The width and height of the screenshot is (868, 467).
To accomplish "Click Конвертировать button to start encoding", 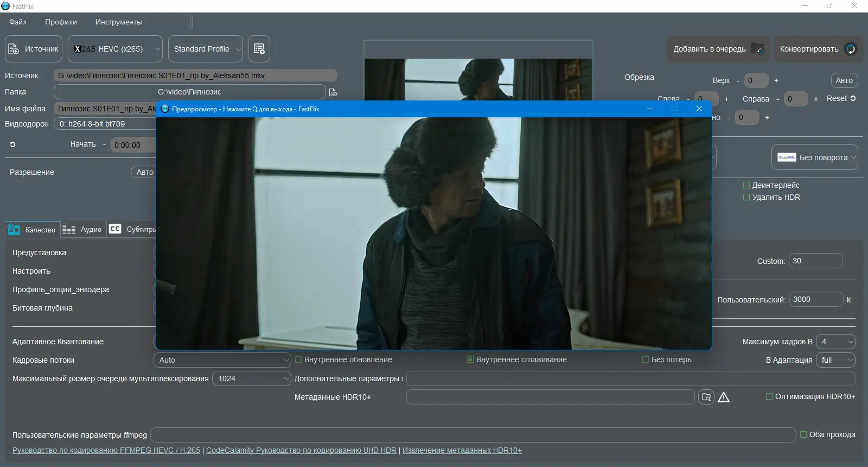I will (x=817, y=49).
